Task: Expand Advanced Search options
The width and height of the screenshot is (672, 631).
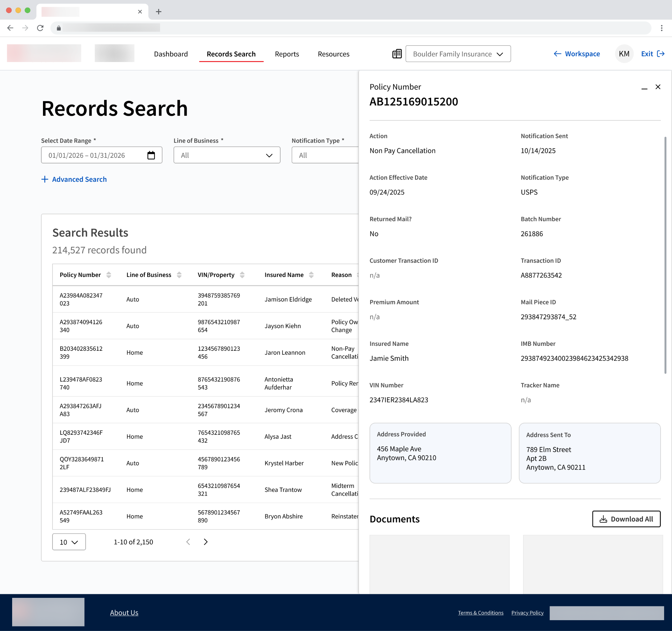Action: tap(74, 179)
